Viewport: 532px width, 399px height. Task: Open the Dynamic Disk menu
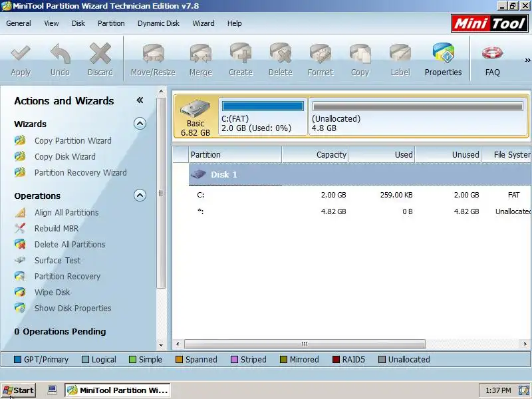coord(158,23)
